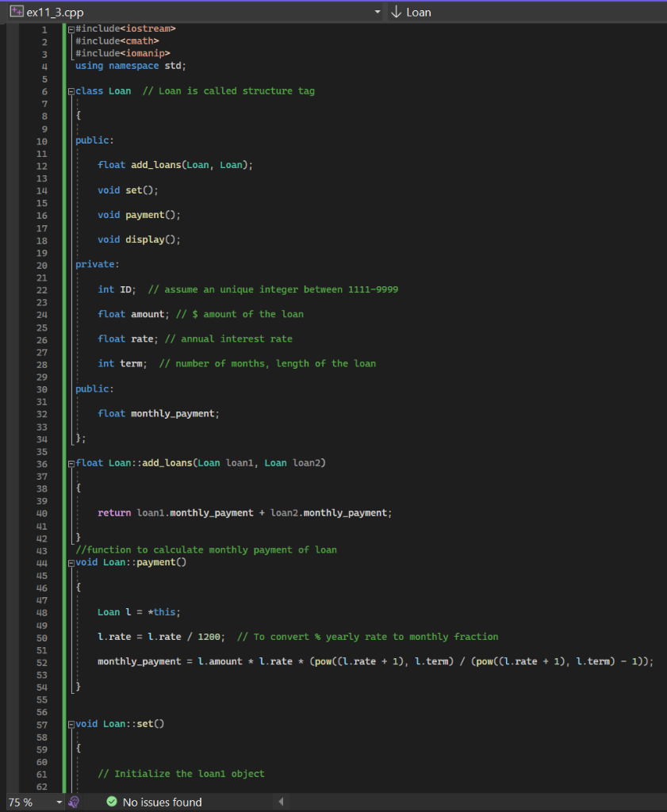Collapse the Loan class definition fold
The width and height of the screenshot is (667, 812).
(x=70, y=90)
